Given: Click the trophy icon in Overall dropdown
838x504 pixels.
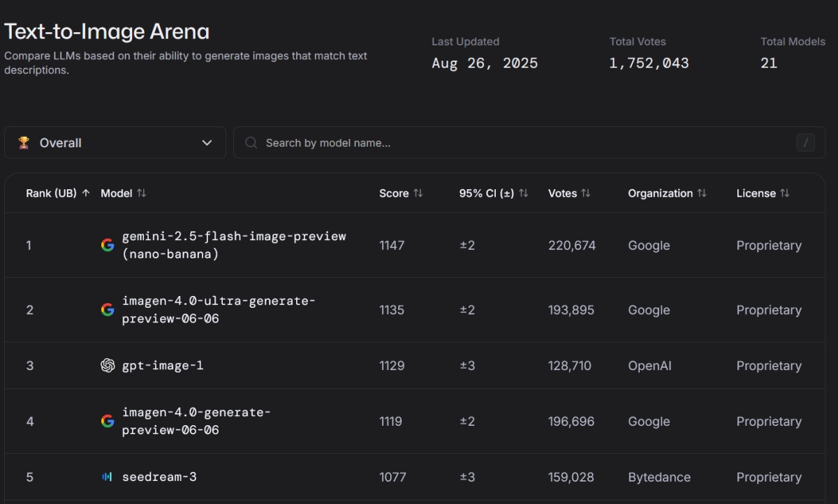Looking at the screenshot, I should tap(24, 142).
